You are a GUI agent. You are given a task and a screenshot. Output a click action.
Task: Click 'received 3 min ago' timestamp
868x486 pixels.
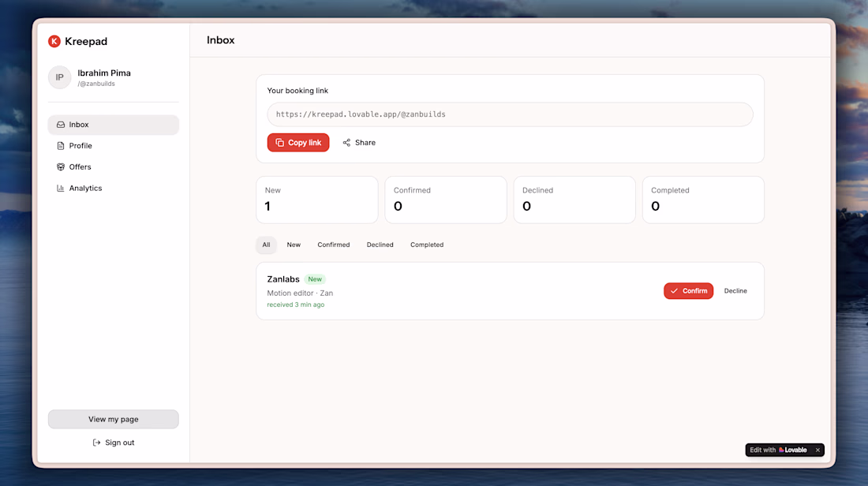[x=296, y=305]
